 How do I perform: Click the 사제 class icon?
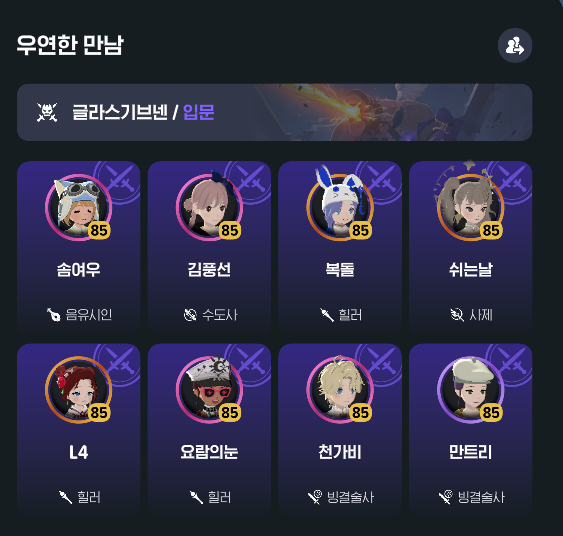[x=457, y=315]
